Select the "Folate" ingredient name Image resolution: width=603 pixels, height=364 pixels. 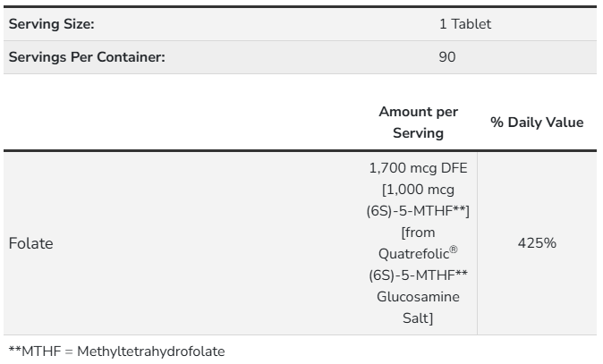click(30, 244)
